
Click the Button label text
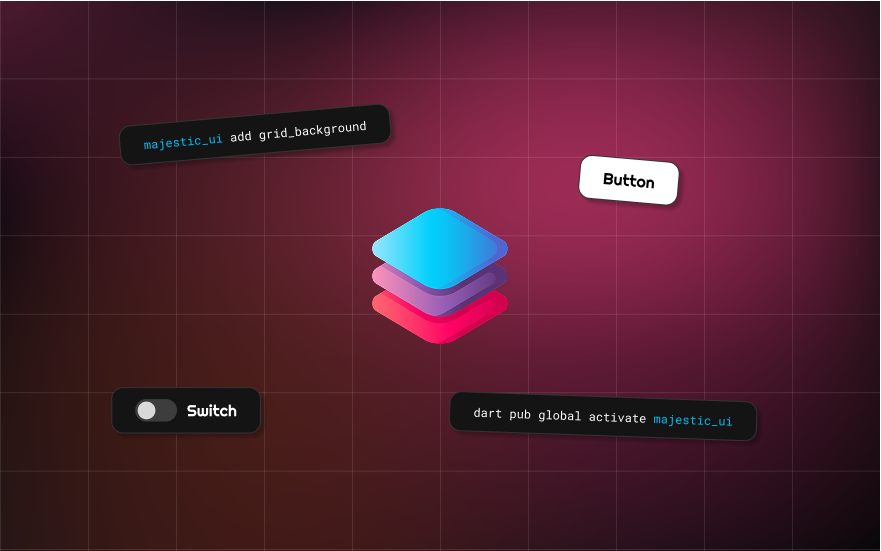629,180
